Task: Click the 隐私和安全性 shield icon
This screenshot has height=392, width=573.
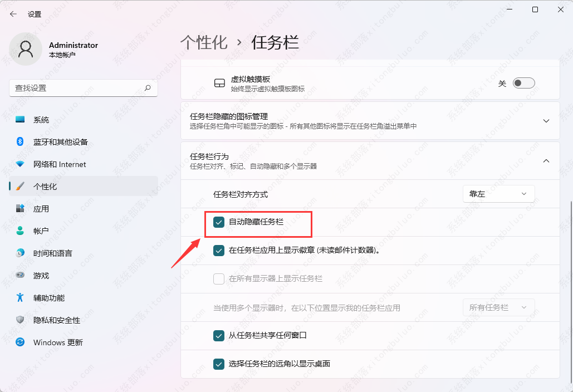Action: pos(20,320)
